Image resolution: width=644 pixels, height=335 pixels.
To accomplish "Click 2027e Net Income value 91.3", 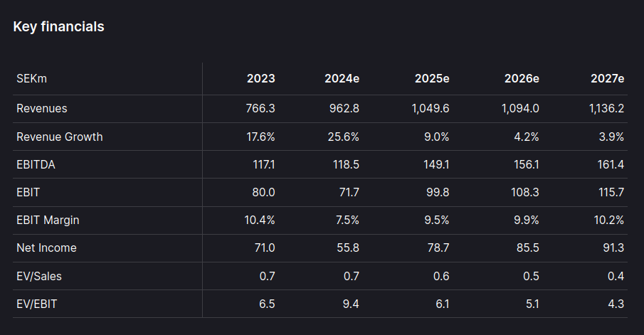I will (611, 248).
